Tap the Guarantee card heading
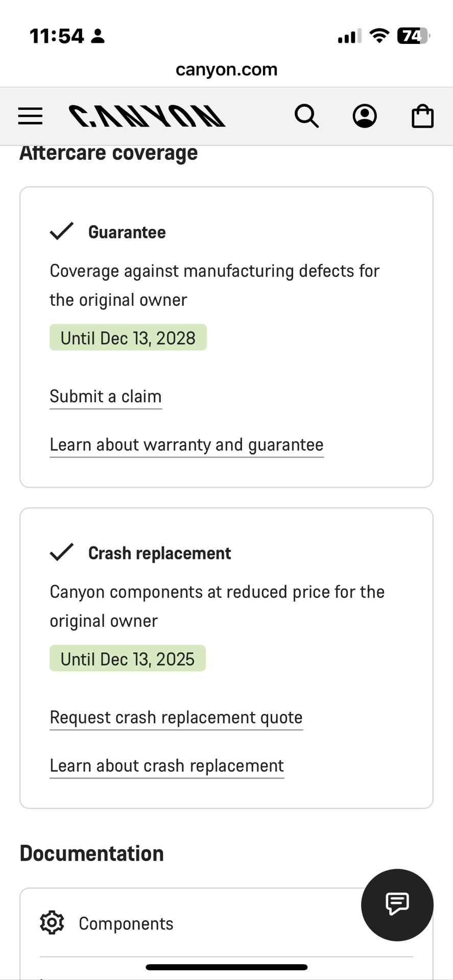Viewport: 453px width, 980px height. click(127, 232)
